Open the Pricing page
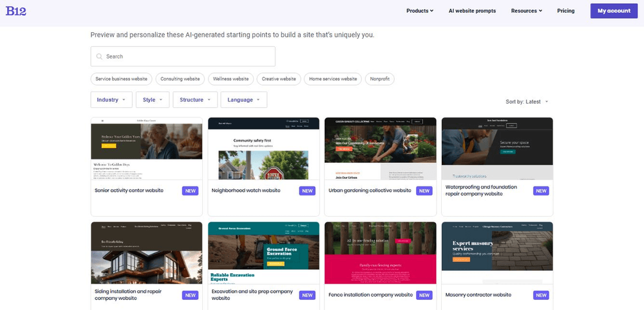 565,11
